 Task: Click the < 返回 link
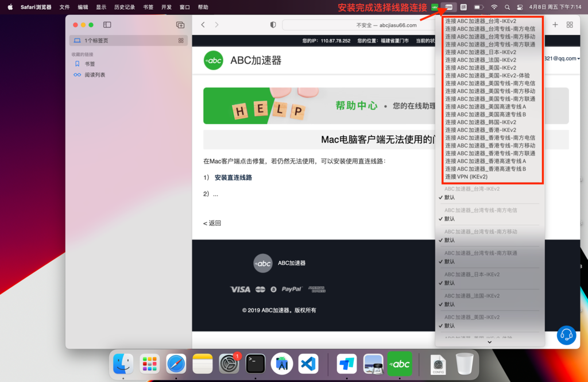[212, 223]
